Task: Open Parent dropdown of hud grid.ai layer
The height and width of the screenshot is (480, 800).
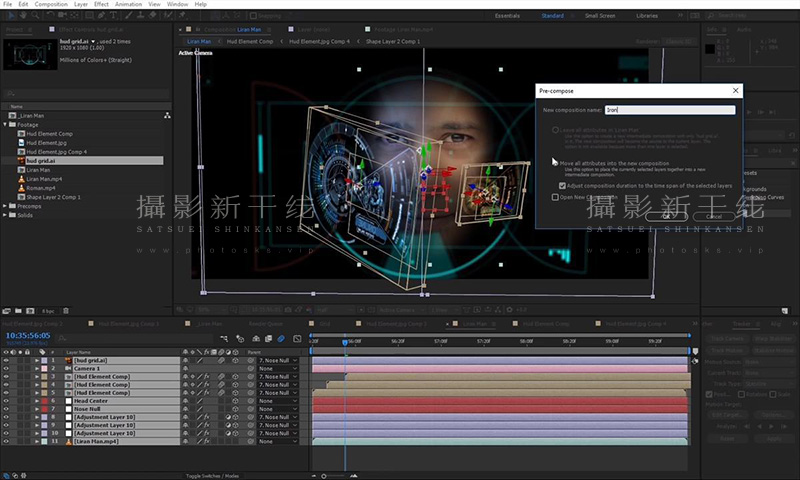Action: 278,361
